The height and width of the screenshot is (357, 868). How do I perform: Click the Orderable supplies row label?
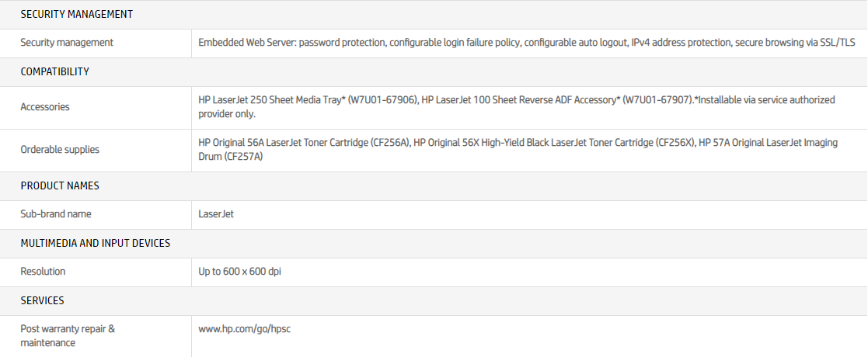[60, 150]
